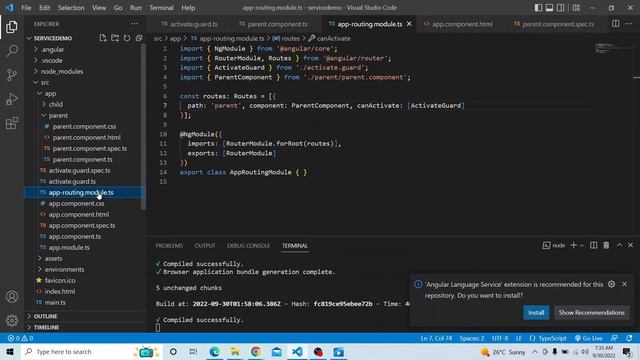Create a new file in SERVICEDEMO
The width and height of the screenshot is (640, 360).
click(103, 38)
